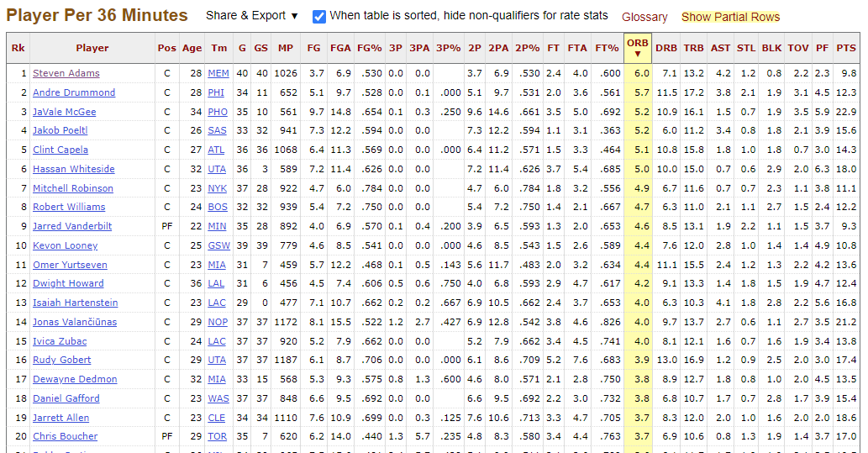This screenshot has height=453, width=868.
Task: Open the Share & Export dropdown
Action: click(251, 16)
